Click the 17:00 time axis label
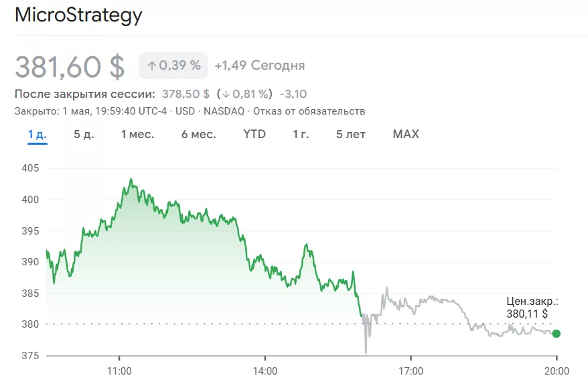 click(x=411, y=371)
